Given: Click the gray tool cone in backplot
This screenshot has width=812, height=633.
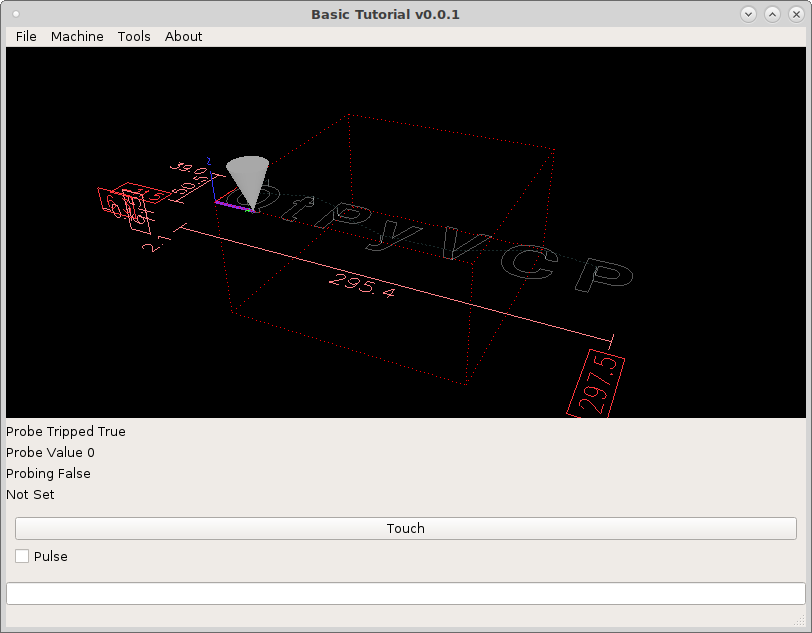Looking at the screenshot, I should pyautogui.click(x=249, y=181).
